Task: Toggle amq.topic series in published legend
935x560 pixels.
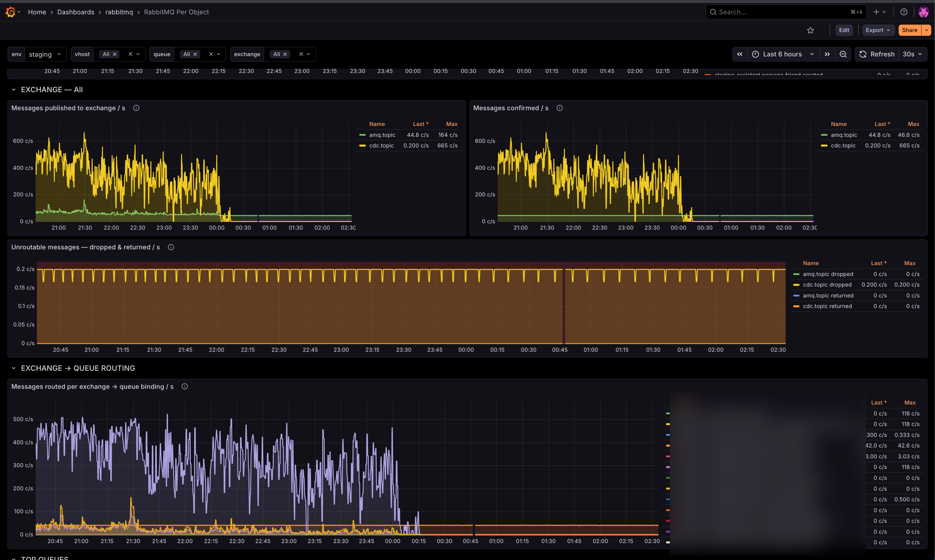Action: point(382,135)
